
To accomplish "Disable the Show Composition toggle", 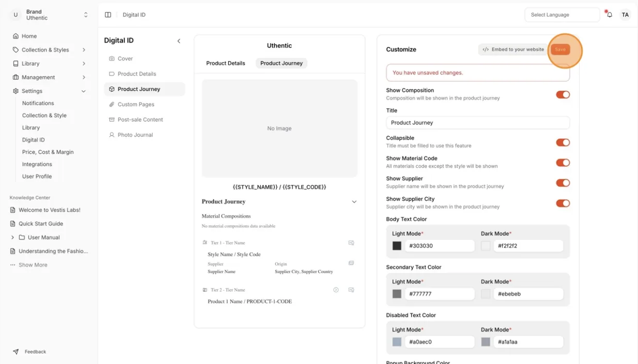I will (563, 95).
